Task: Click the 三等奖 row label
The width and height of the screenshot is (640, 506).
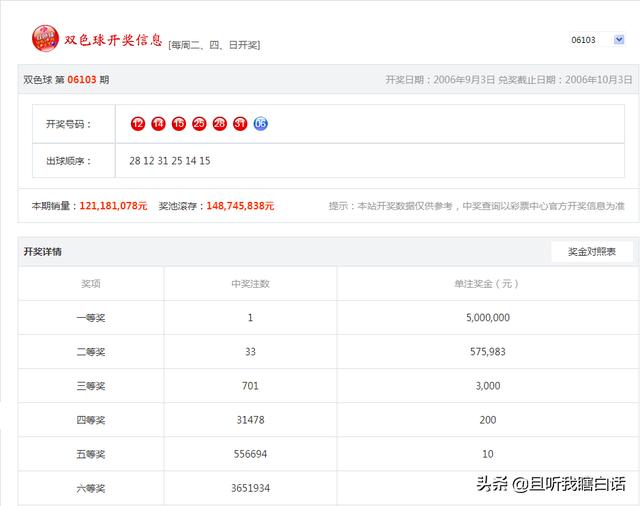Action: click(91, 386)
